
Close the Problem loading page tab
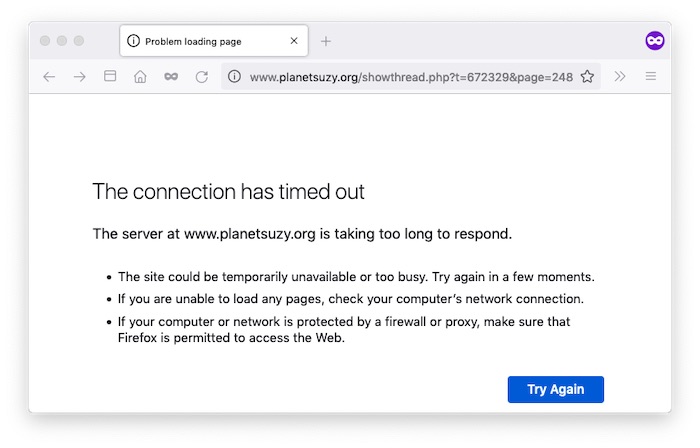[x=294, y=41]
